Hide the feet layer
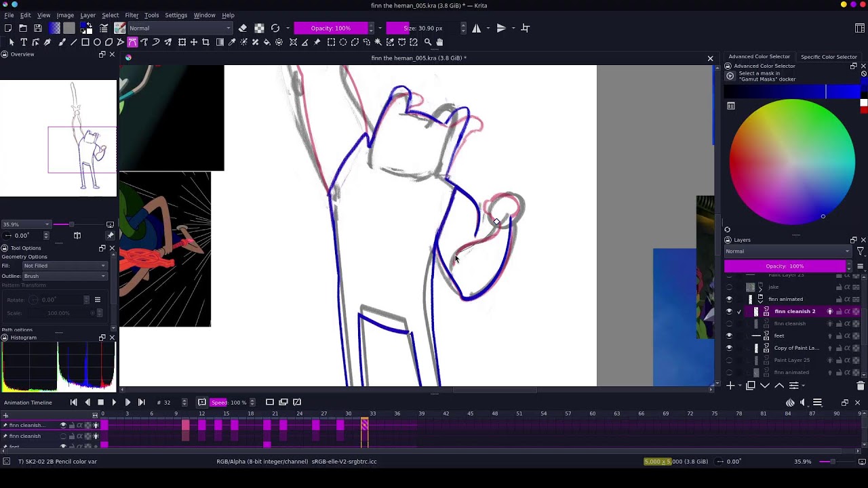This screenshot has height=488, width=868. click(729, 336)
